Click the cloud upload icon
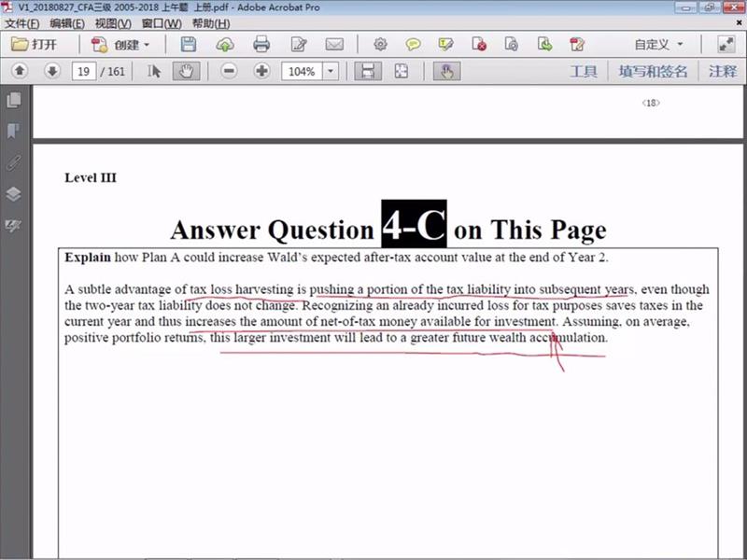 coord(225,45)
